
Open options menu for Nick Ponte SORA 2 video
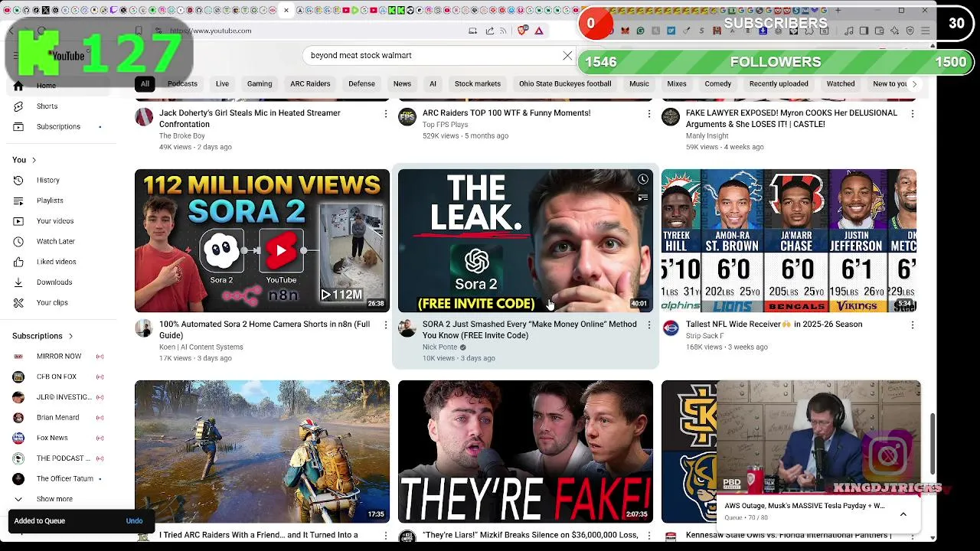pos(649,325)
